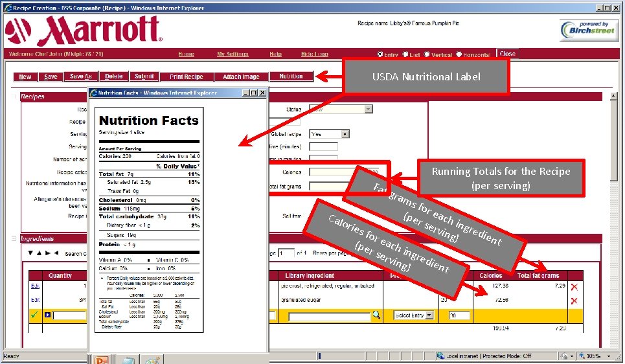This screenshot has width=625, height=364.
Task: Click the Quantity column header
Action: tap(60, 275)
